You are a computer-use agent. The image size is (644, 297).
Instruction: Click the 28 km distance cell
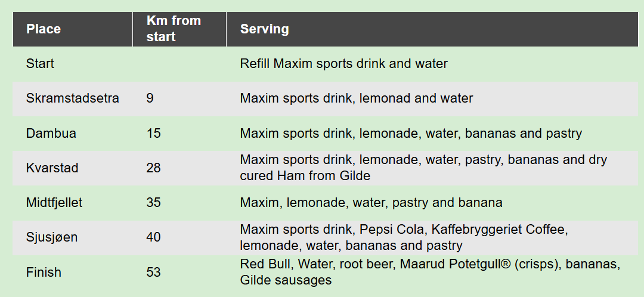pyautogui.click(x=153, y=168)
